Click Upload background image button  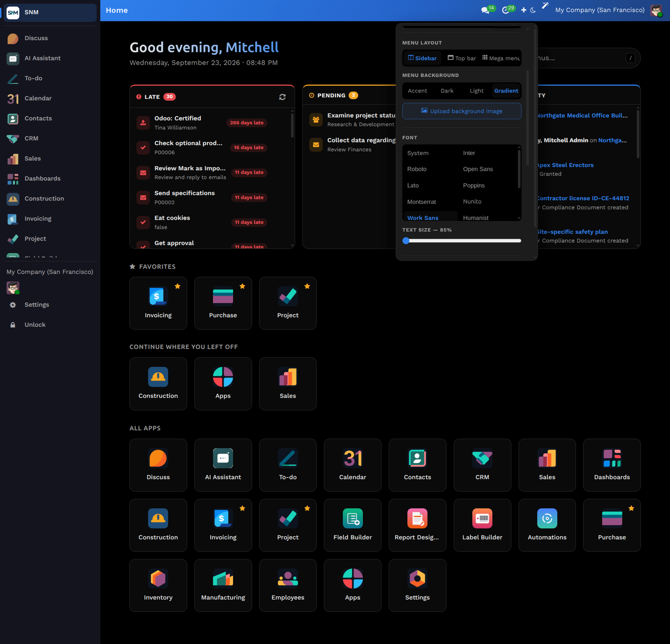coord(462,111)
